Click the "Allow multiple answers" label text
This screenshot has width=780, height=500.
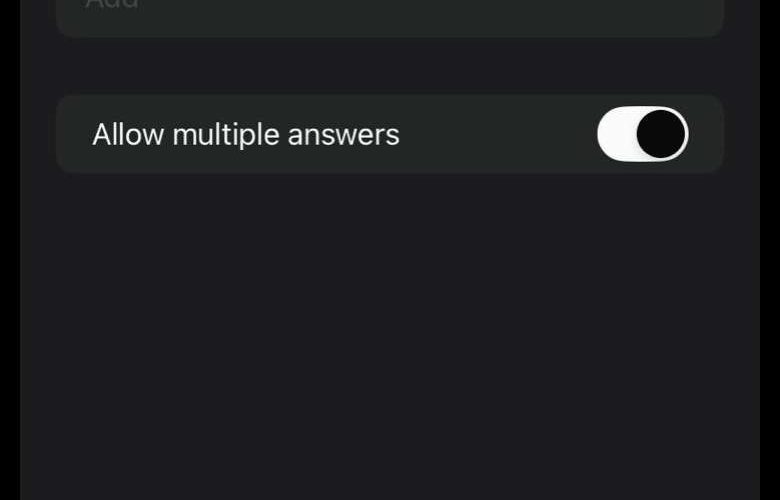(246, 134)
